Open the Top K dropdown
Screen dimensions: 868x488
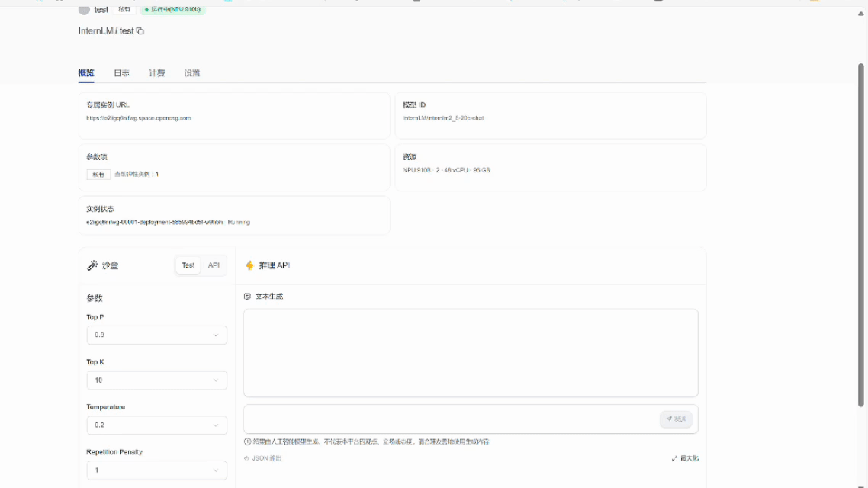156,380
